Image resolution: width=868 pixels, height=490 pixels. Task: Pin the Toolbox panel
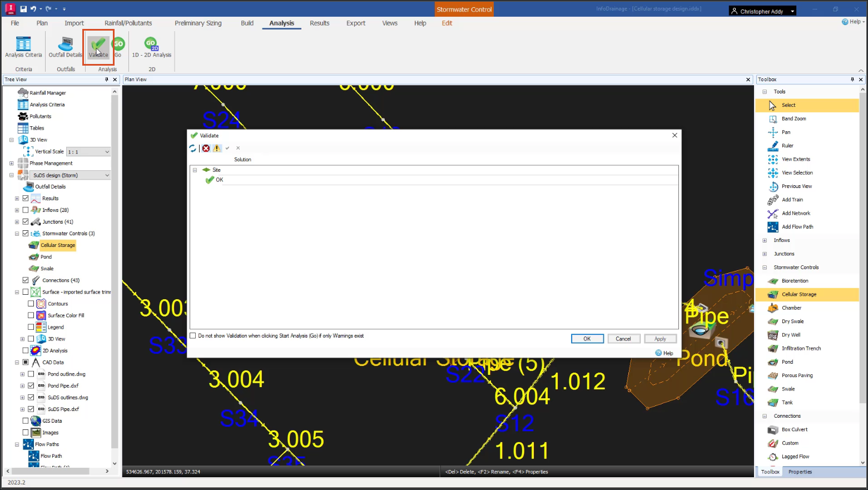point(852,80)
